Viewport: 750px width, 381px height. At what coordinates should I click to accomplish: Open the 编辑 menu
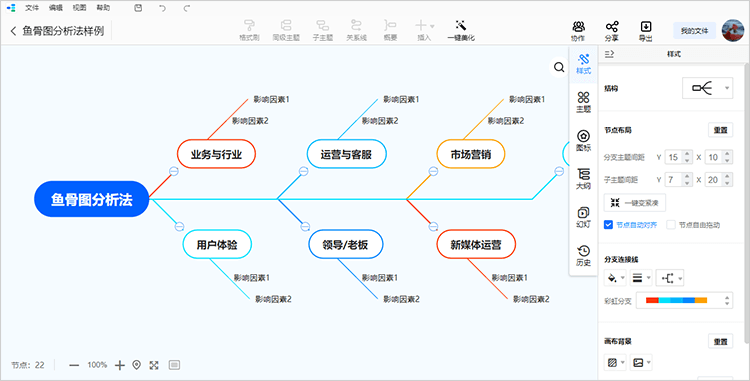[56, 8]
